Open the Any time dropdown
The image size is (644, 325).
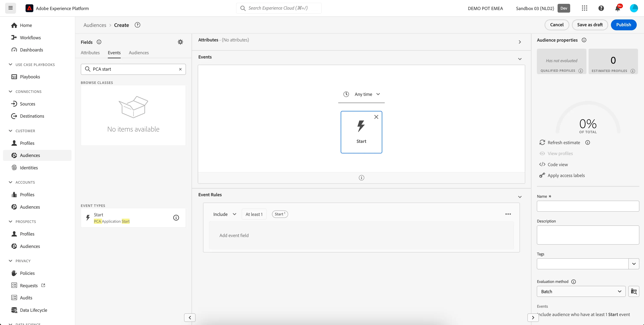[x=361, y=94]
